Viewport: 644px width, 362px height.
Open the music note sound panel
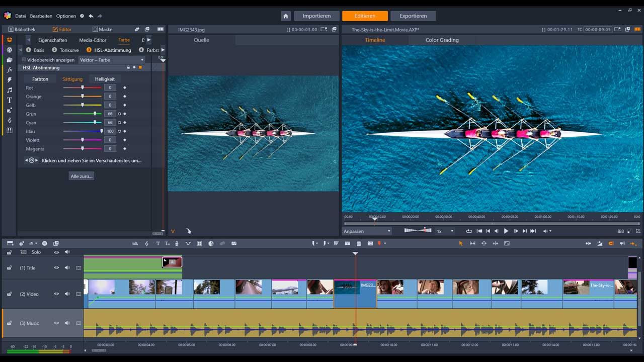point(9,90)
